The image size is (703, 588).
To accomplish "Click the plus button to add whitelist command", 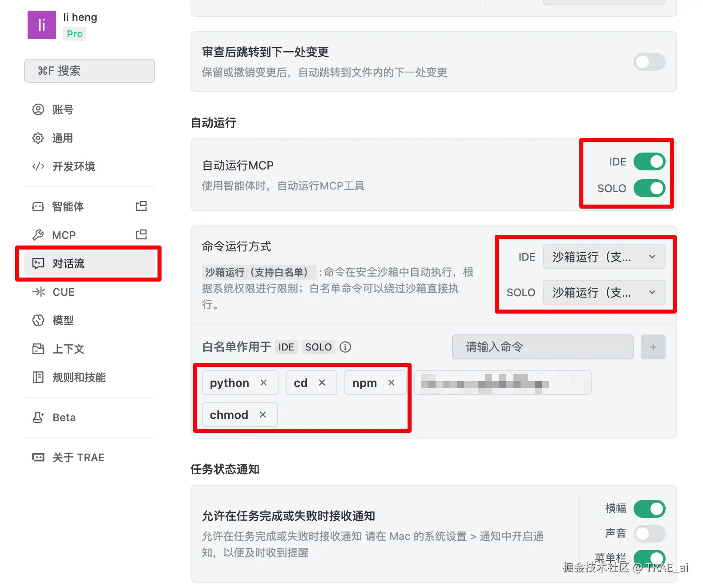I will tap(653, 347).
